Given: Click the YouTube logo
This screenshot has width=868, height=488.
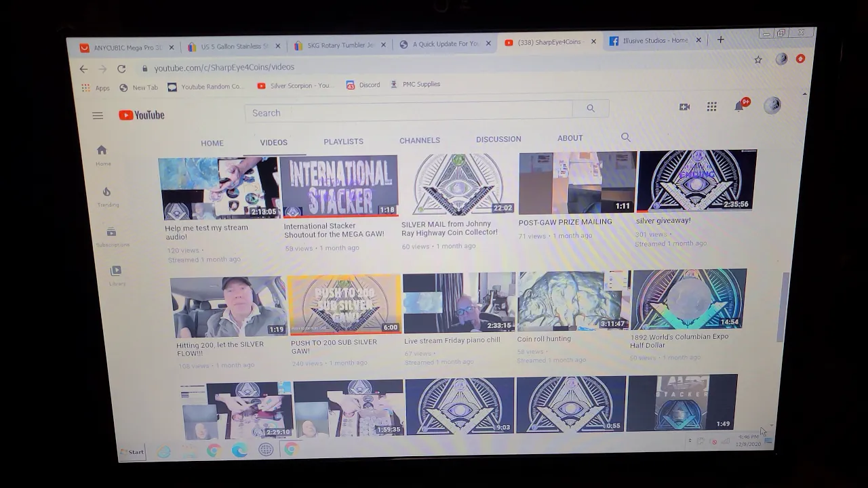Looking at the screenshot, I should pos(142,115).
